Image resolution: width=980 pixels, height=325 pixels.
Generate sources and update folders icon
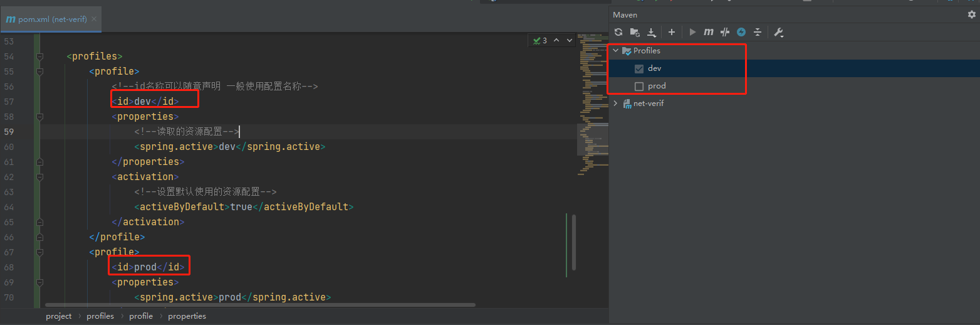coord(635,32)
